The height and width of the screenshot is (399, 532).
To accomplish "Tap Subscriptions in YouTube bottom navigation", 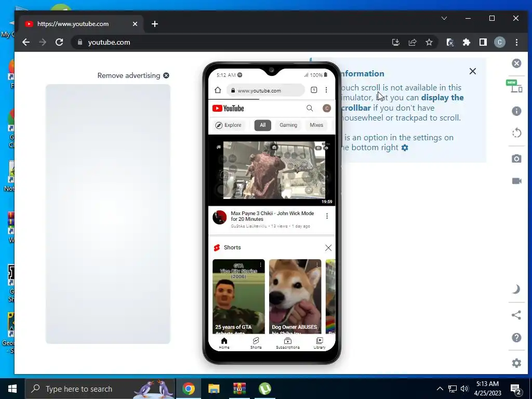I will (x=288, y=343).
